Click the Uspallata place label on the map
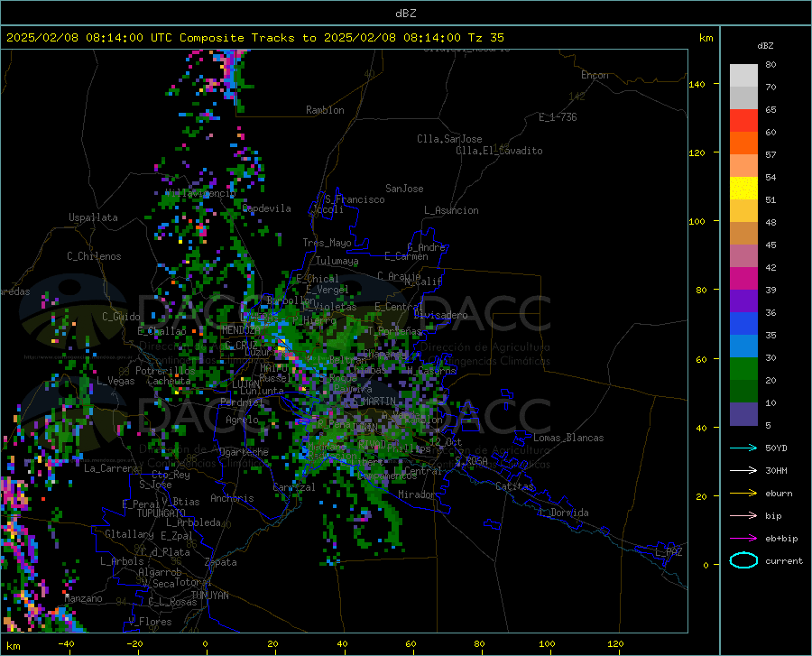 tap(93, 217)
